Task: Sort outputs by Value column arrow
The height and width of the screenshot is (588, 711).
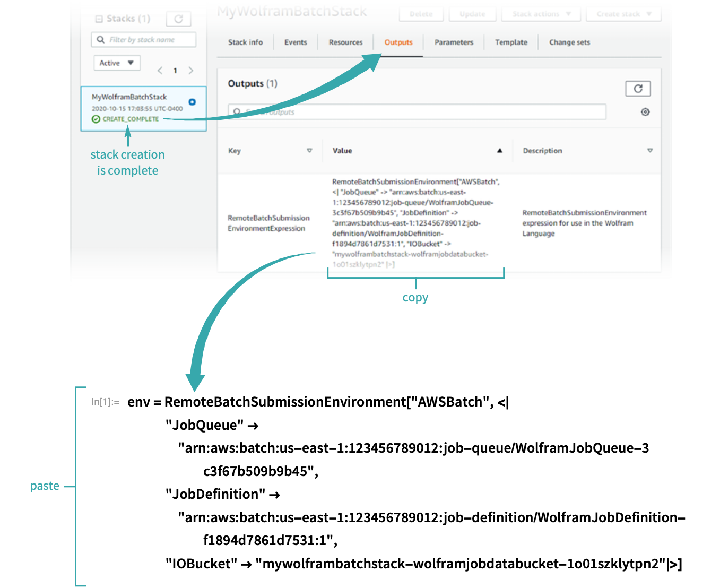Action: click(x=499, y=151)
